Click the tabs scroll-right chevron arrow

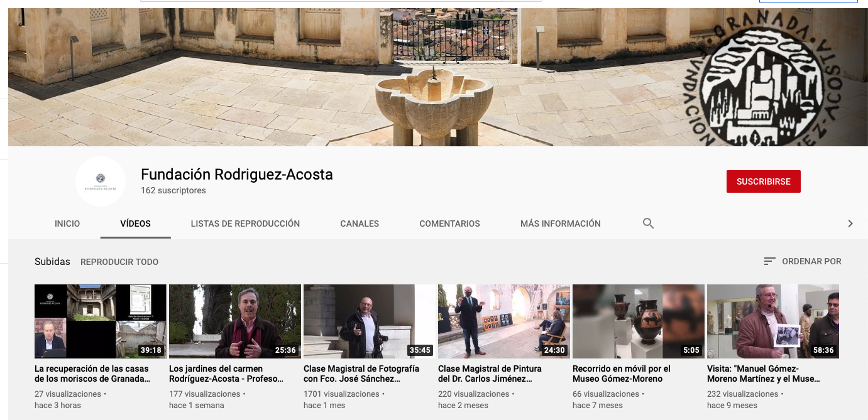tap(850, 223)
